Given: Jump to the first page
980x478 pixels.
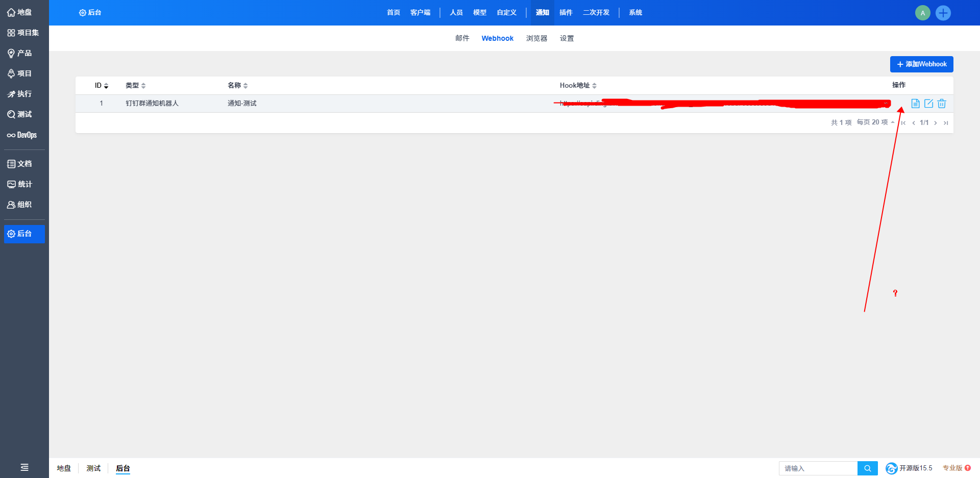Looking at the screenshot, I should point(903,123).
